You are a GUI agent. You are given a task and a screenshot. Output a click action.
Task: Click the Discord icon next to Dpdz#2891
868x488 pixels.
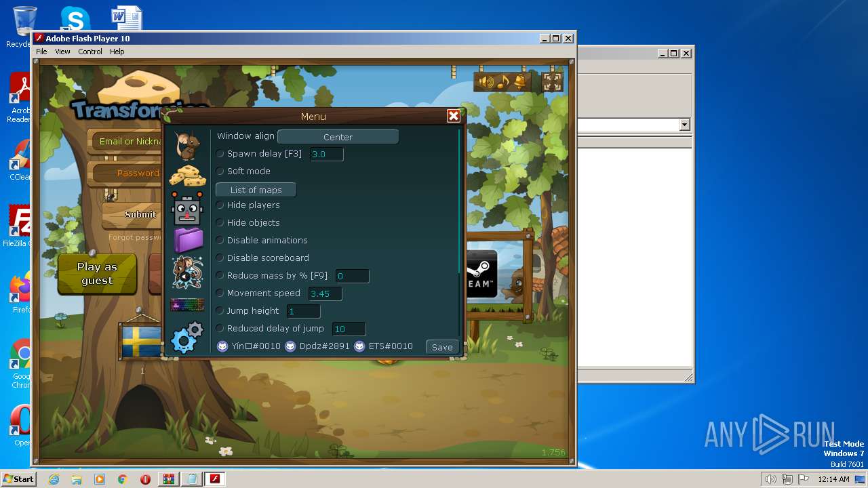click(290, 346)
